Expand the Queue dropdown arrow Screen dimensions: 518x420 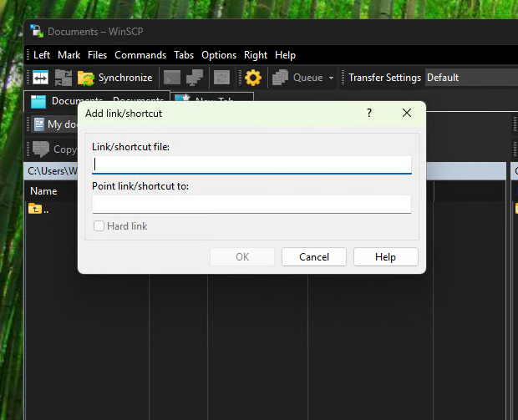pyautogui.click(x=331, y=78)
